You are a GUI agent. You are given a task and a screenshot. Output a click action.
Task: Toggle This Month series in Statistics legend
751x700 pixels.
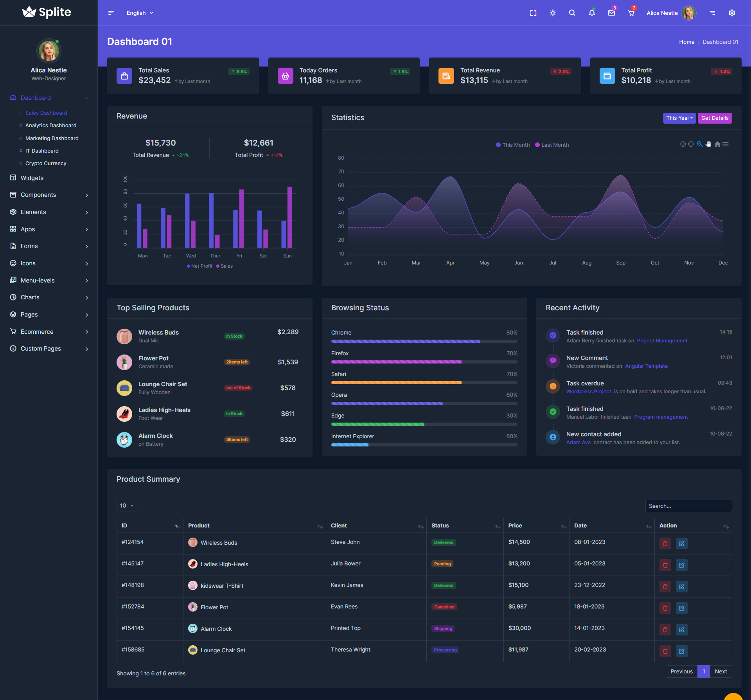(x=512, y=145)
